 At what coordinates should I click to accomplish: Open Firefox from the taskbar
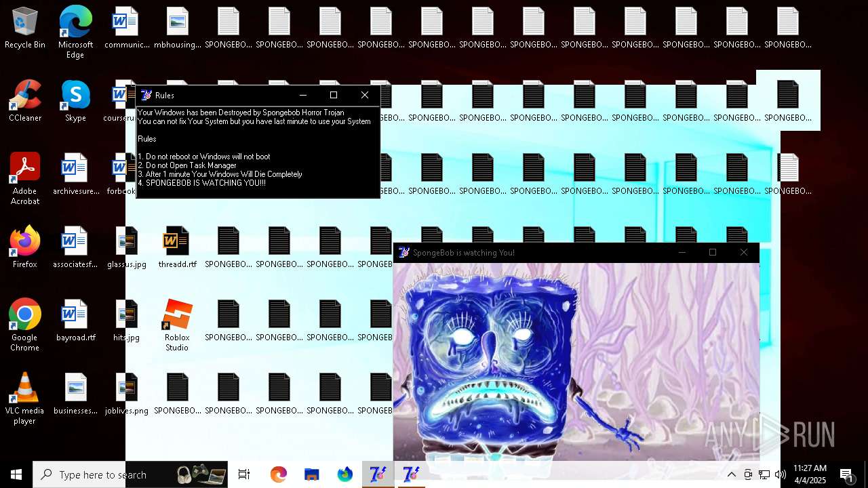345,474
